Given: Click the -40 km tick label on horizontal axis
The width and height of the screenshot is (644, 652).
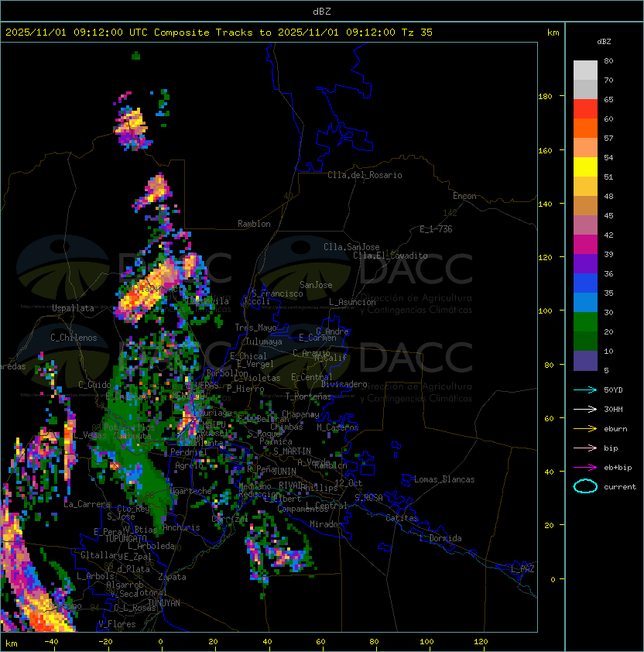Looking at the screenshot, I should tap(51, 642).
